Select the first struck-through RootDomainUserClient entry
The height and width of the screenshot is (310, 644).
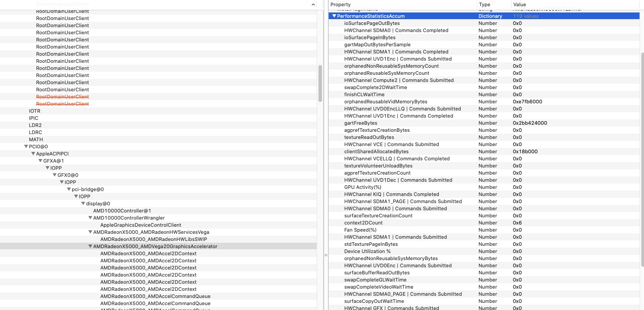click(x=62, y=97)
